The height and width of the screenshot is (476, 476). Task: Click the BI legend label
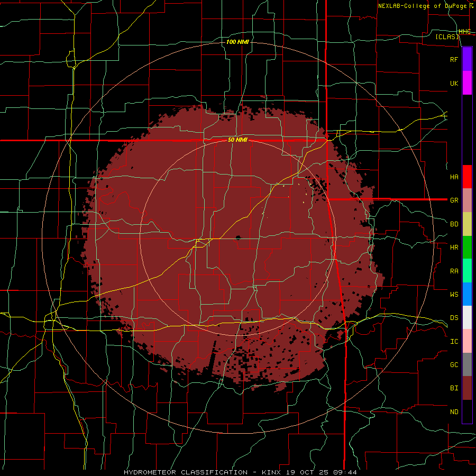pyautogui.click(x=454, y=388)
